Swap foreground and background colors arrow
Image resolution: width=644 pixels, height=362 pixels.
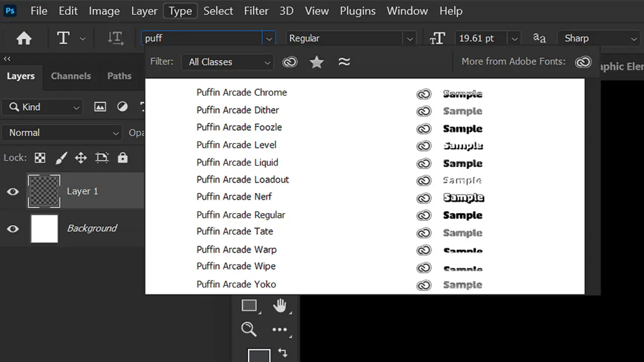(282, 353)
